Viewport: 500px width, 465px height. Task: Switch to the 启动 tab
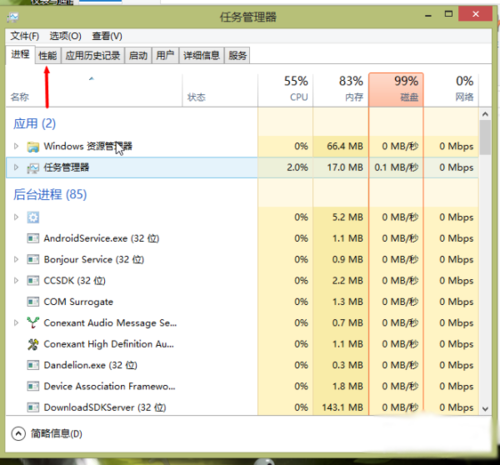pos(138,55)
